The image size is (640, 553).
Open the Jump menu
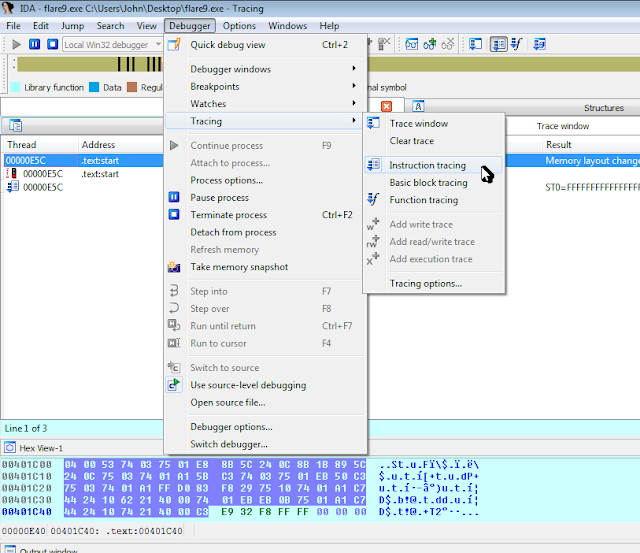[72, 26]
